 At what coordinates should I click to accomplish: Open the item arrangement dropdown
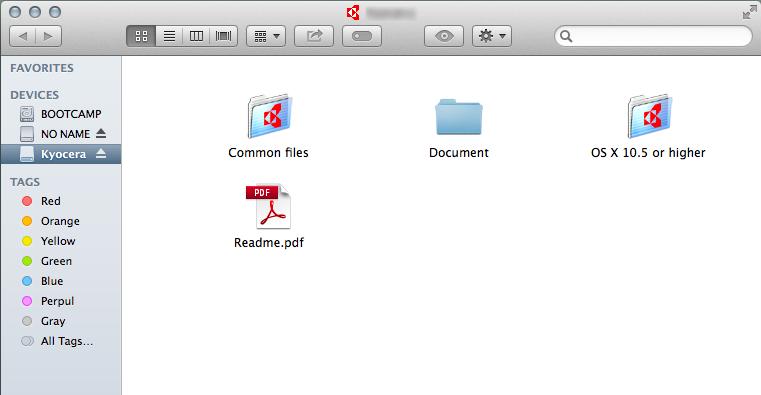(x=266, y=36)
